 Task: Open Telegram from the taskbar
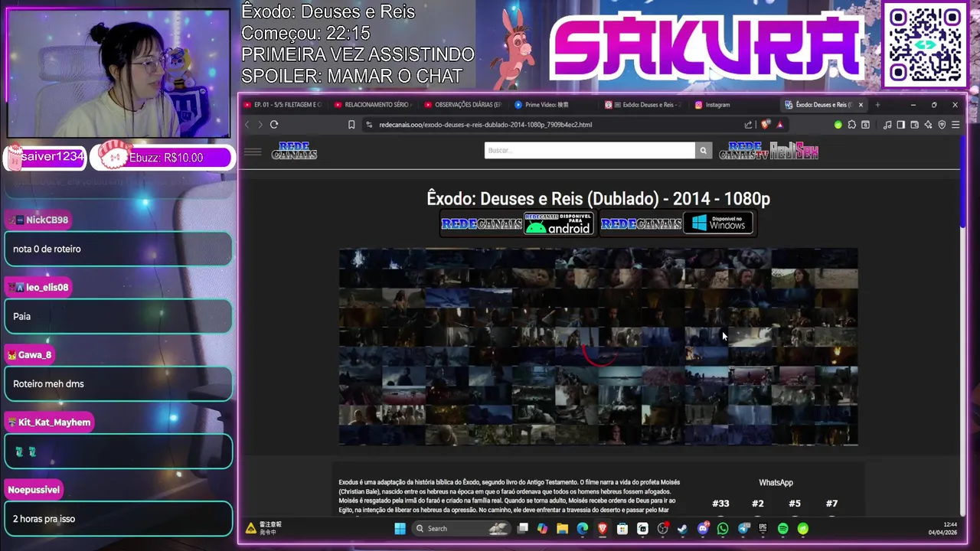tap(743, 529)
